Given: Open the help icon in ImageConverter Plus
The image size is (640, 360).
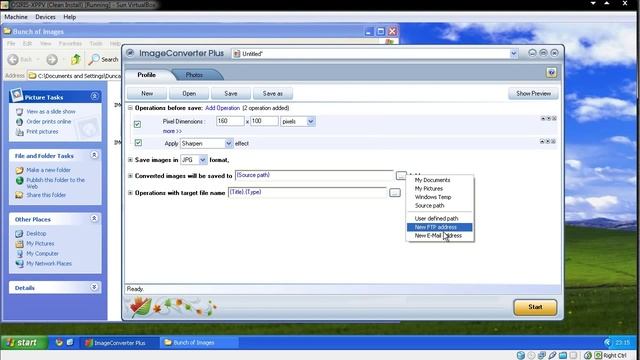Looking at the screenshot, I should click(x=551, y=73).
